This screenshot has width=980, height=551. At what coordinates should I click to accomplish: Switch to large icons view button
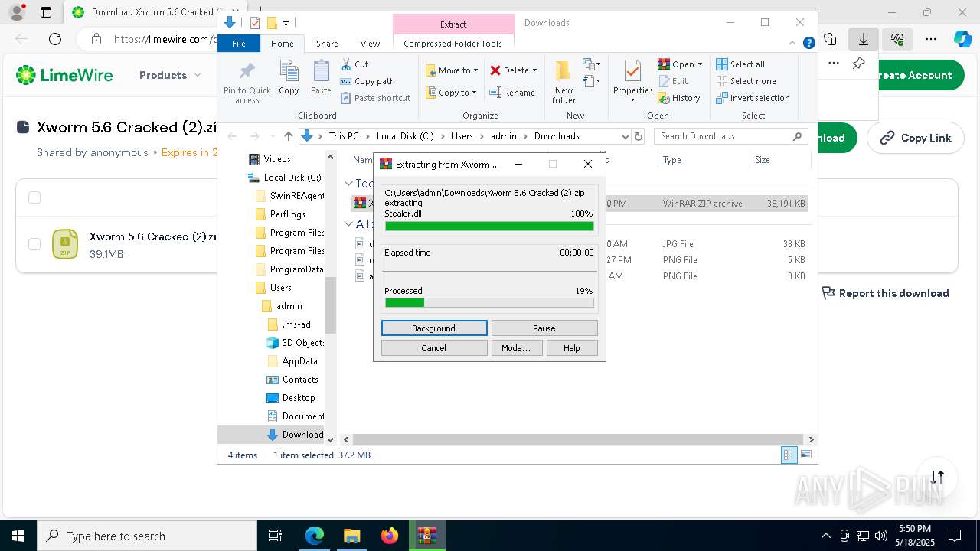pyautogui.click(x=806, y=455)
